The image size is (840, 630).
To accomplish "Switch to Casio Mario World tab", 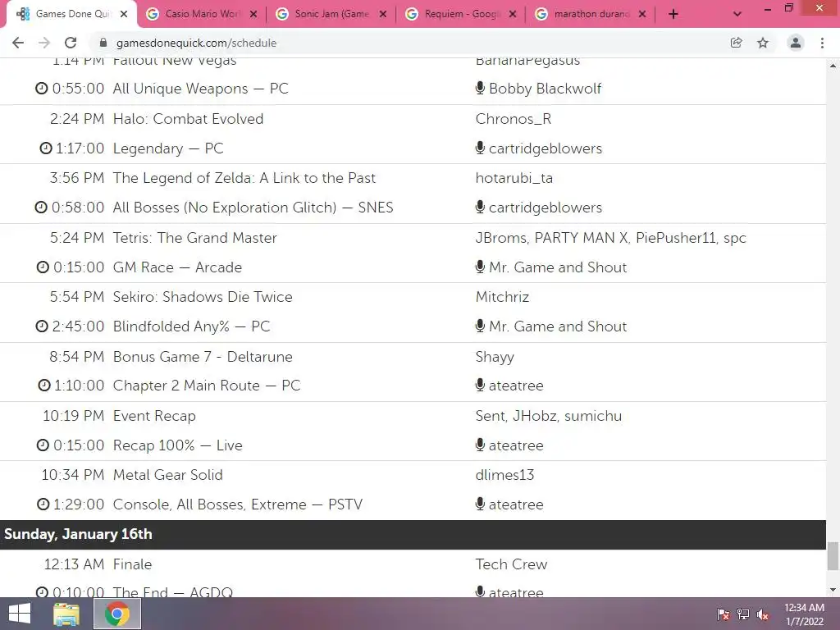I will click(202, 14).
